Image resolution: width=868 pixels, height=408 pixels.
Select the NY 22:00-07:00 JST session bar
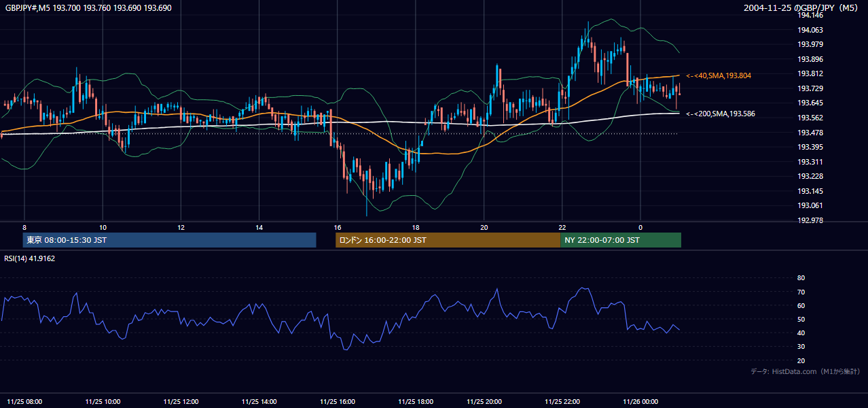[621, 240]
